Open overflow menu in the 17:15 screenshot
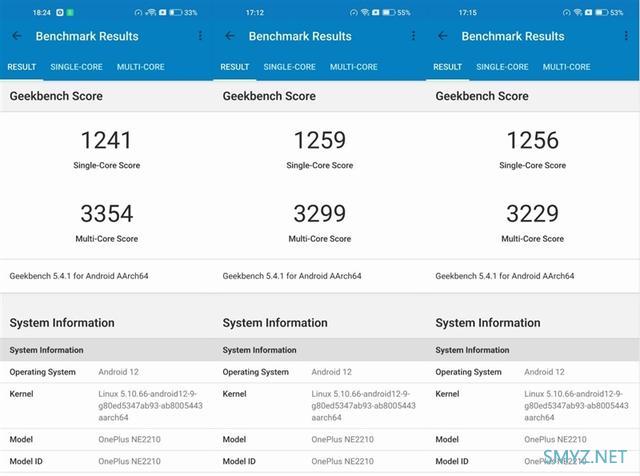 [626, 36]
